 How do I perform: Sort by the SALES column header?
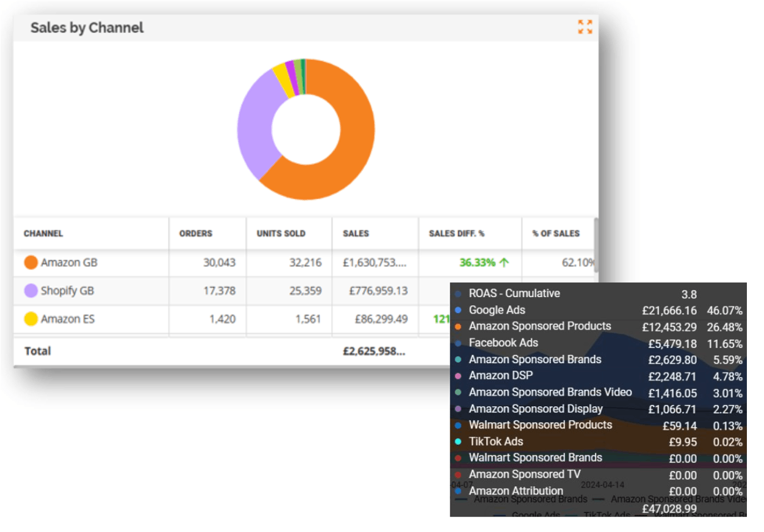[x=356, y=234]
